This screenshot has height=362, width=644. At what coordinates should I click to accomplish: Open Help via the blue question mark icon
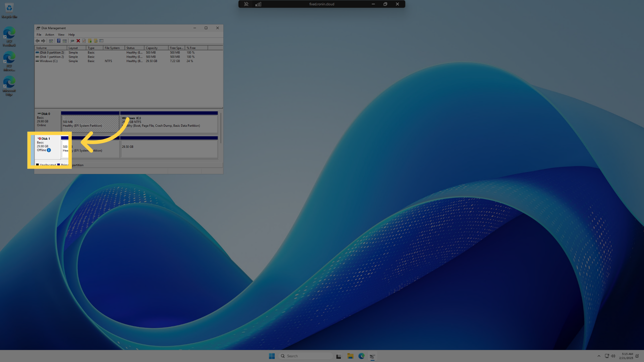tap(59, 41)
